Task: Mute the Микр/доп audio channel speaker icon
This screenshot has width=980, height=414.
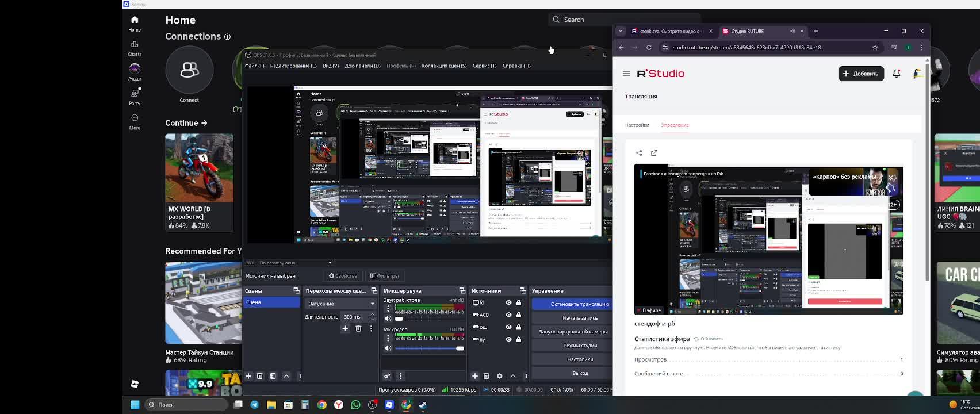Action: tap(388, 348)
